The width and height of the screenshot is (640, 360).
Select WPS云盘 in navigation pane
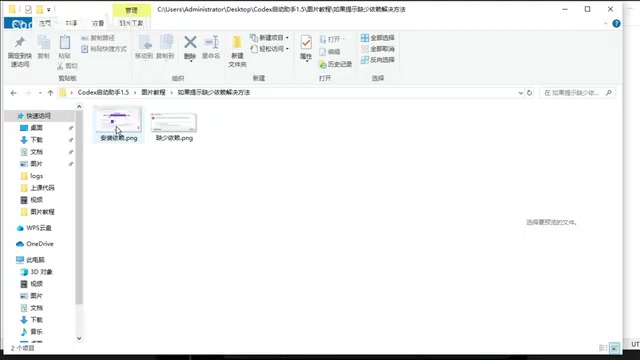pos(39,228)
